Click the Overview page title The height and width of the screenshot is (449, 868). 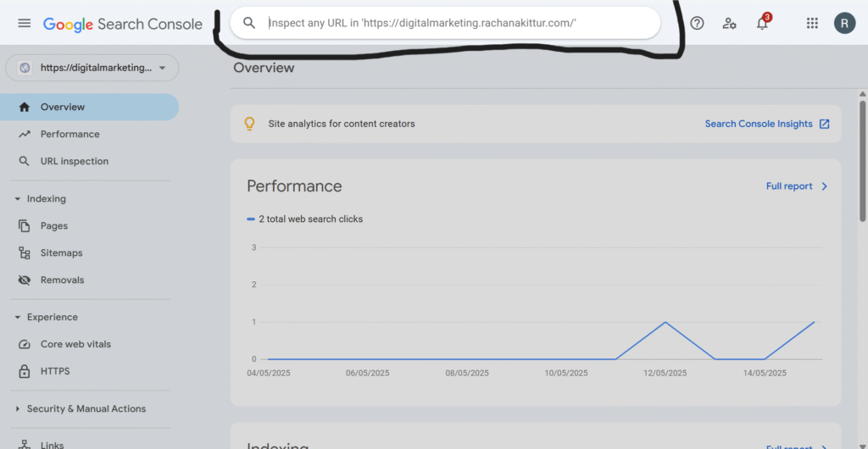(264, 68)
